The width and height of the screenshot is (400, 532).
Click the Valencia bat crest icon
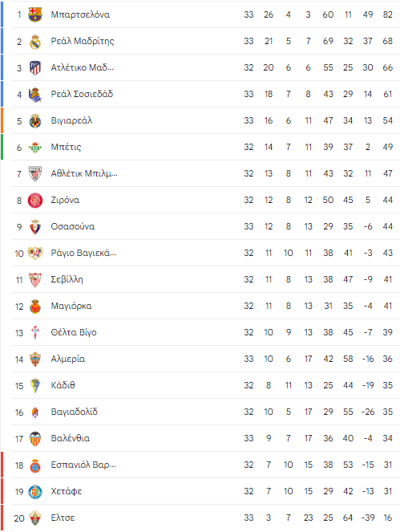(35, 439)
